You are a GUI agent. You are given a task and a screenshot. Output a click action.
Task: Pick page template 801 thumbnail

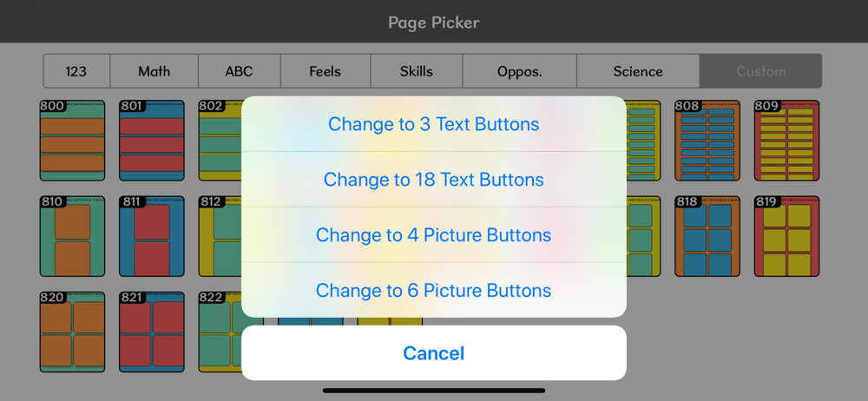click(x=152, y=141)
